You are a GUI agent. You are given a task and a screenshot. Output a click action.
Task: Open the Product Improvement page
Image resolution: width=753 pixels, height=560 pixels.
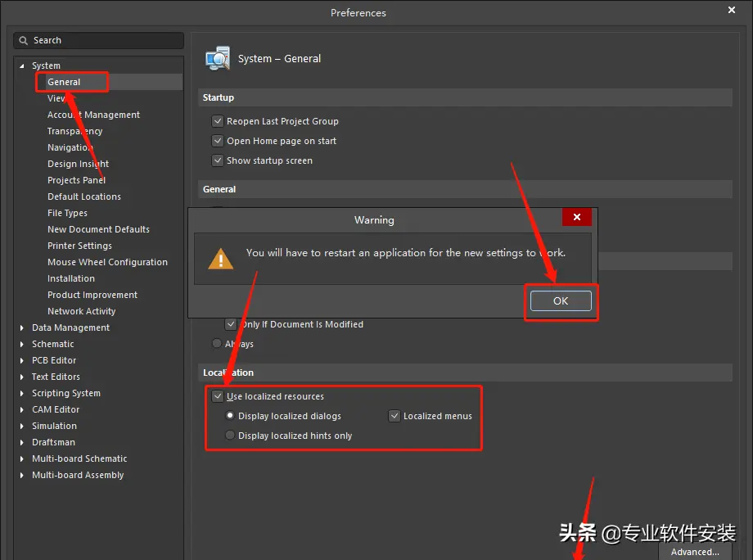(92, 295)
